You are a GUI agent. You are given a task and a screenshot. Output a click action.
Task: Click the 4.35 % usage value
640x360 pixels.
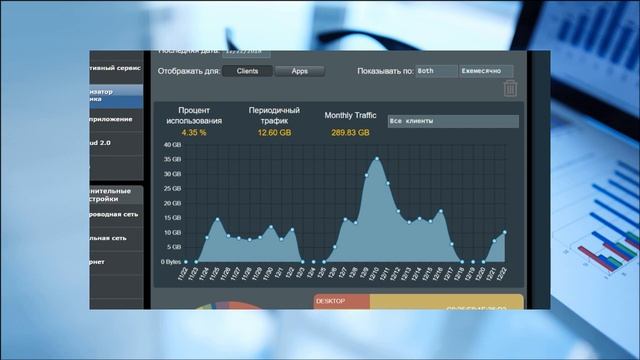(x=194, y=133)
